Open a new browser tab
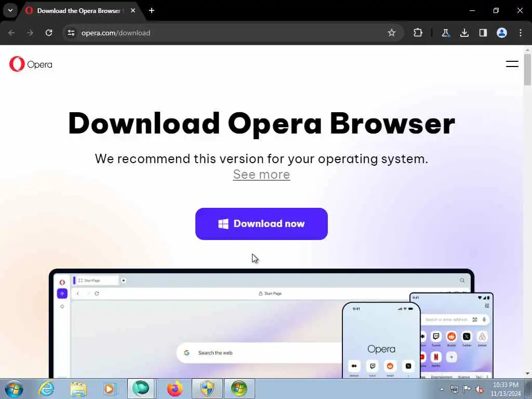This screenshot has width=532, height=399. (152, 10)
